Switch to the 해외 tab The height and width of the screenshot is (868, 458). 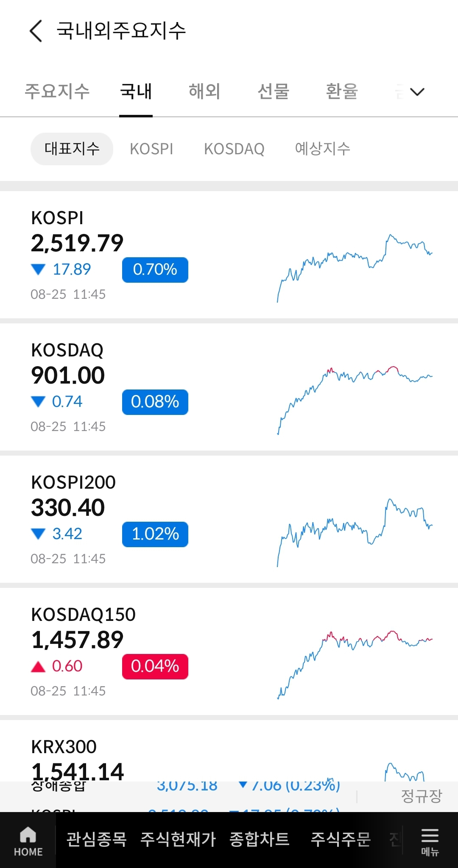204,92
